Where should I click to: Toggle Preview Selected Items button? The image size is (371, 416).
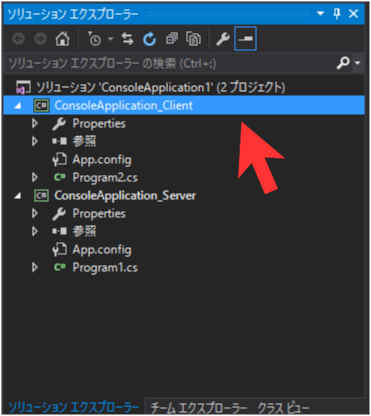245,39
